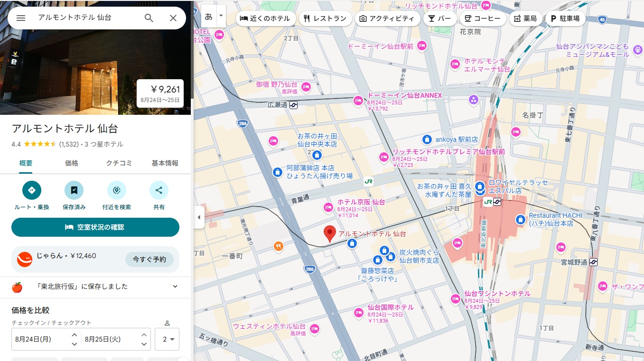
Task: Select the 薬局 filter chip
Action: [x=525, y=19]
